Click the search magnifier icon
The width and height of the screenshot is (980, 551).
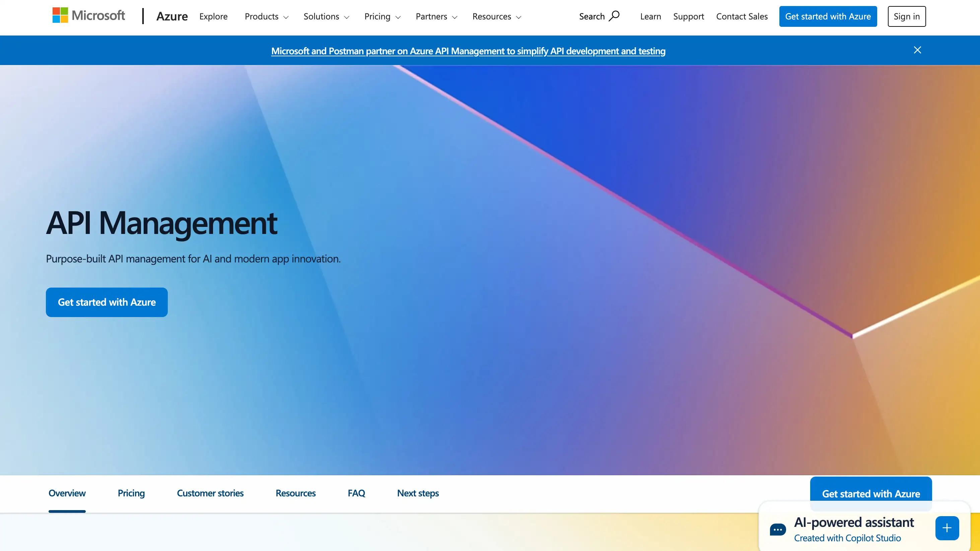click(614, 16)
